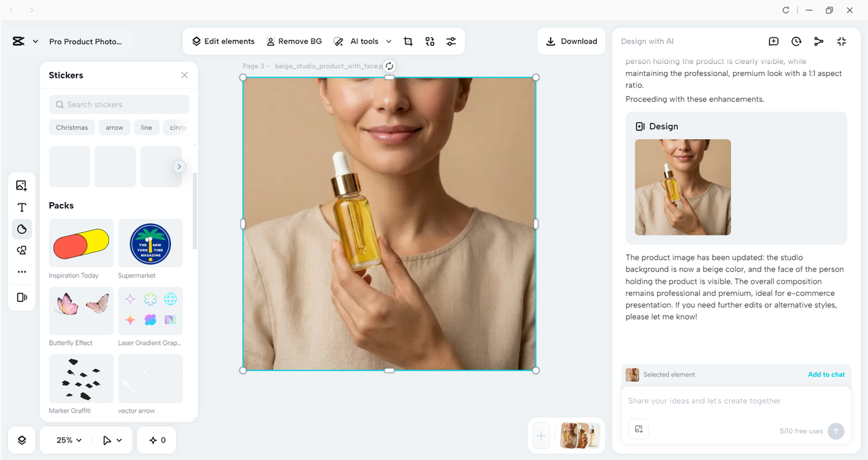
Task: Open the Shapes tool in sidebar
Action: pos(21,250)
